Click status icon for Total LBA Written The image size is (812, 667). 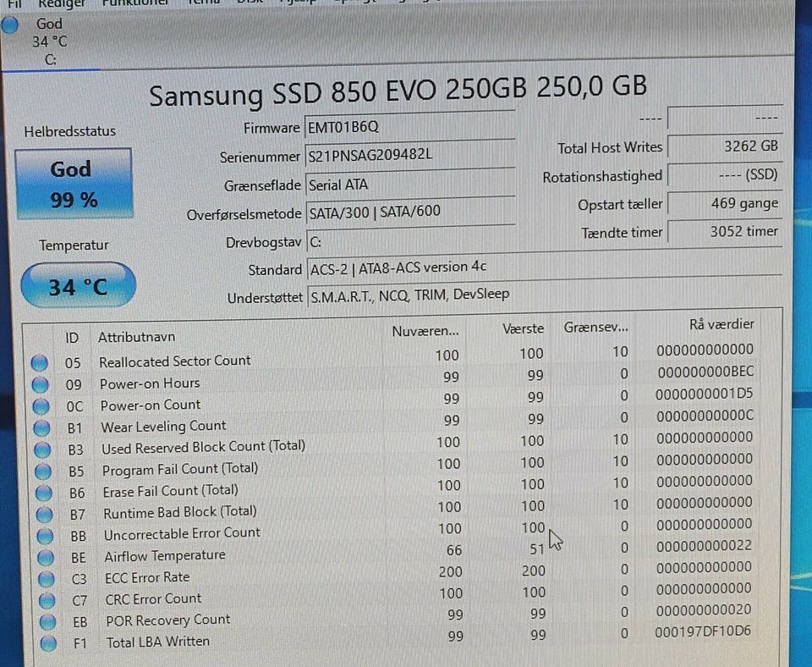[x=48, y=643]
